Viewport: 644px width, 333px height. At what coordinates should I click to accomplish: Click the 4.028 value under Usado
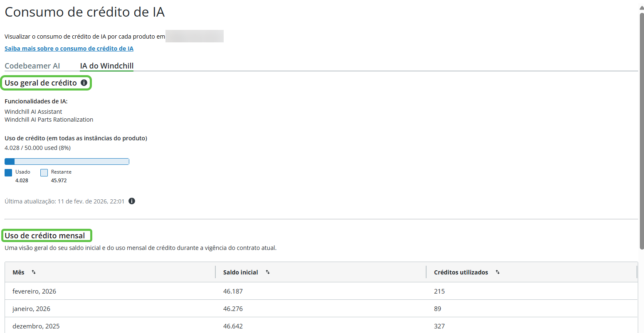point(22,181)
